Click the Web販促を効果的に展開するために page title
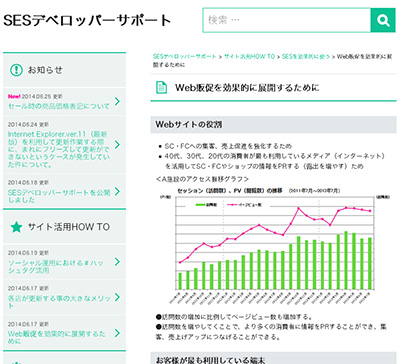Screen dimensions: 400x364 (247, 88)
